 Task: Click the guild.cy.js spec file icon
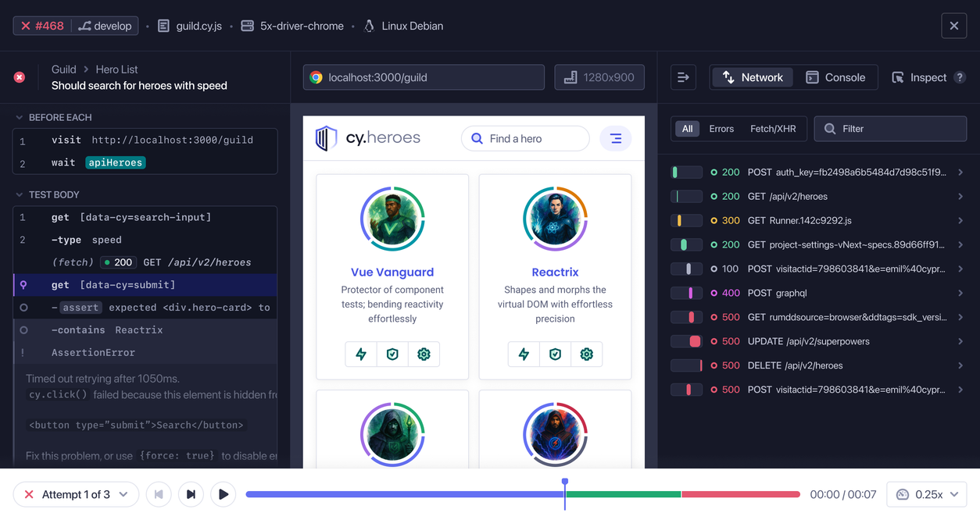(162, 25)
